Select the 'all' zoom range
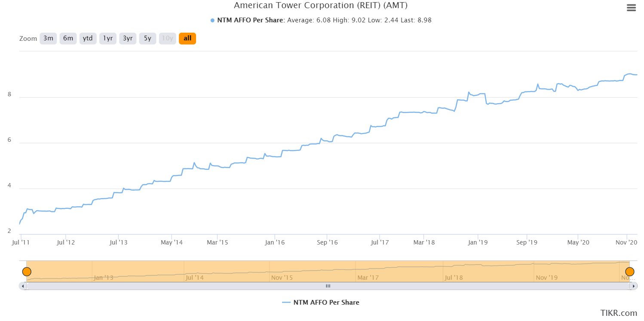This screenshot has width=644, height=321. coord(187,38)
